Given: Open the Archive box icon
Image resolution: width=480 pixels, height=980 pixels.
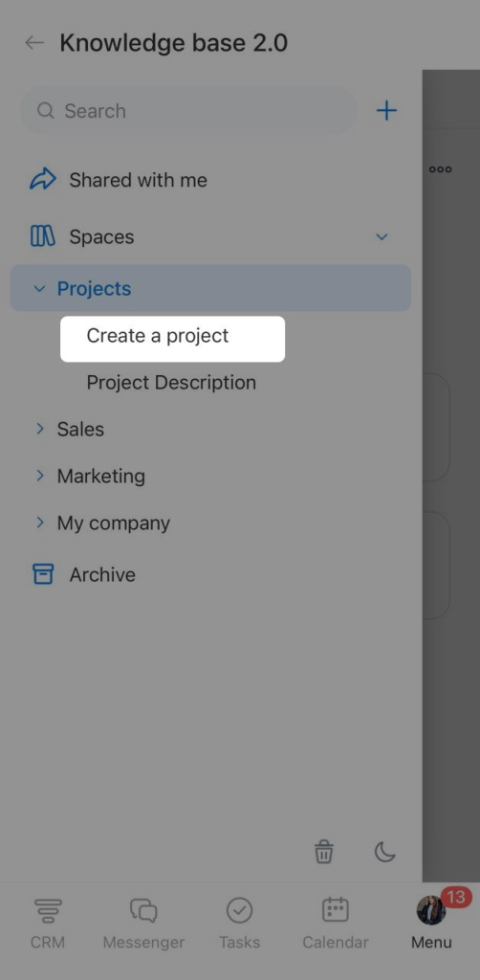Looking at the screenshot, I should click(x=43, y=574).
